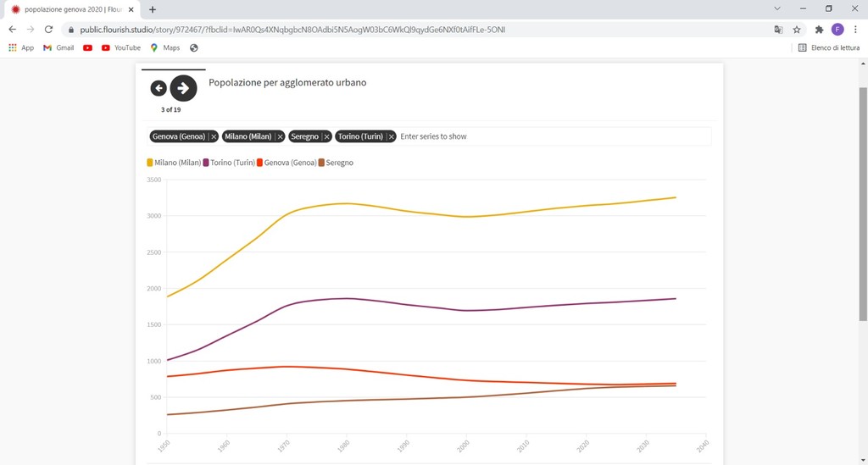Open the App launcher bookmark
The height and width of the screenshot is (465, 868).
pos(21,48)
